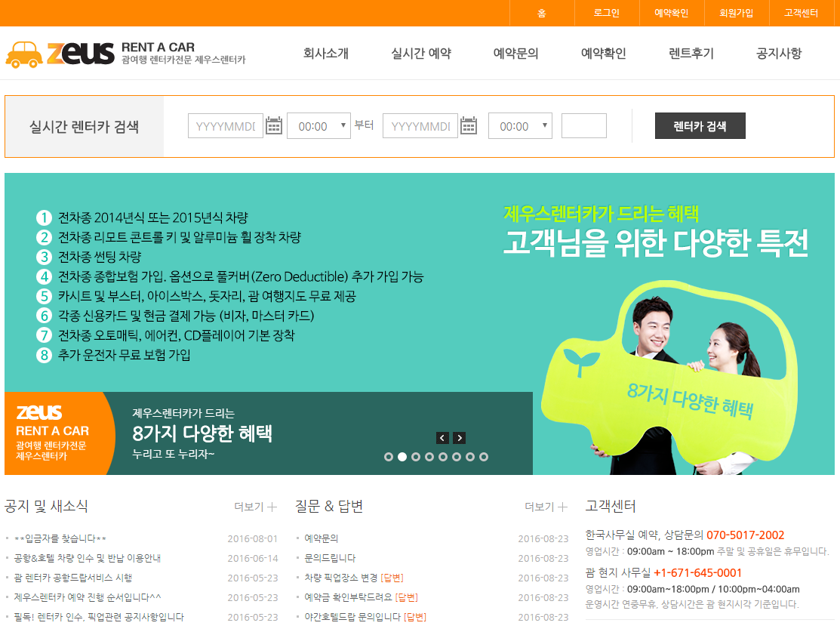The height and width of the screenshot is (629, 840).
Task: Open 홈 in the top orange bar
Action: coord(542,13)
